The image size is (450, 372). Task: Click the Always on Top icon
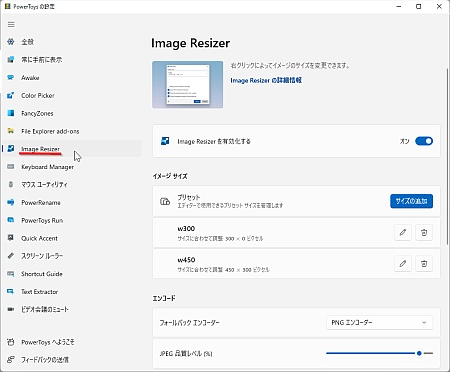point(11,60)
